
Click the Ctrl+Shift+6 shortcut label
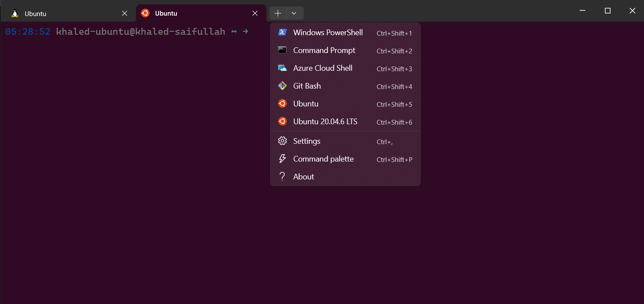395,122
